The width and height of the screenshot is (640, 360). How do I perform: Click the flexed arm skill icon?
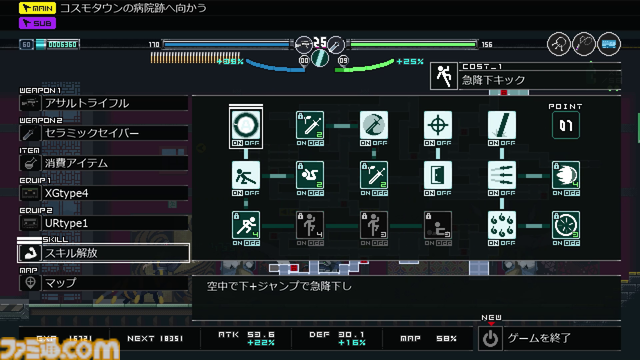[30, 253]
